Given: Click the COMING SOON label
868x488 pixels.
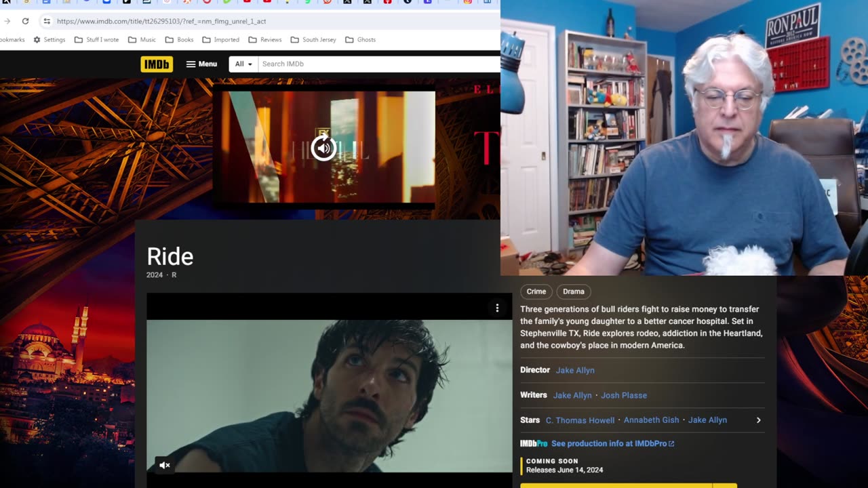Looking at the screenshot, I should pyautogui.click(x=552, y=461).
